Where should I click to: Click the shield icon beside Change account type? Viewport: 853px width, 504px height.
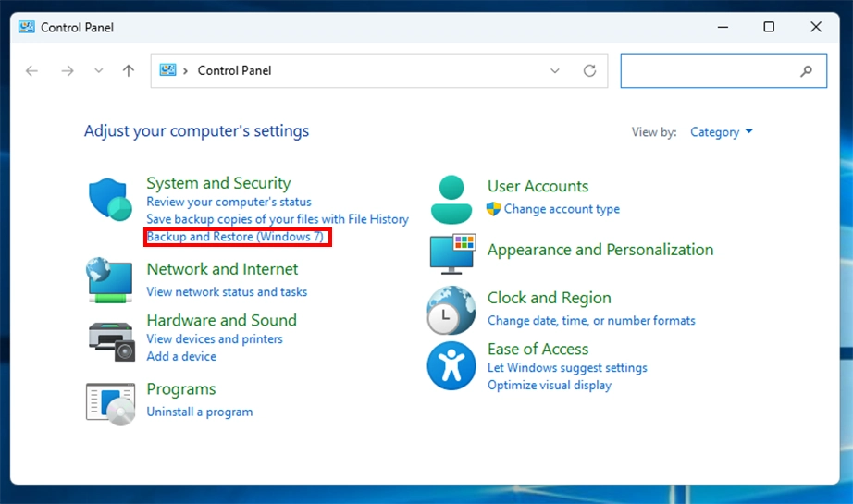(493, 209)
